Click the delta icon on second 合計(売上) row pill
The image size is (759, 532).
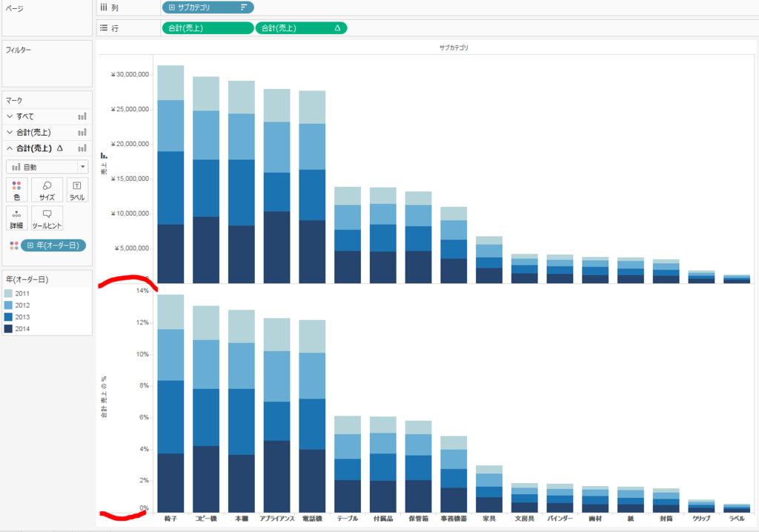(337, 28)
